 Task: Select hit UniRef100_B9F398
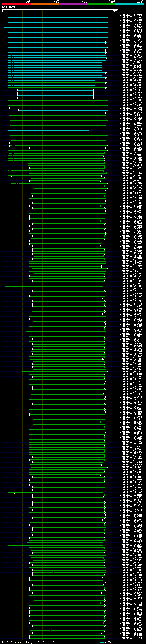[131, 163]
